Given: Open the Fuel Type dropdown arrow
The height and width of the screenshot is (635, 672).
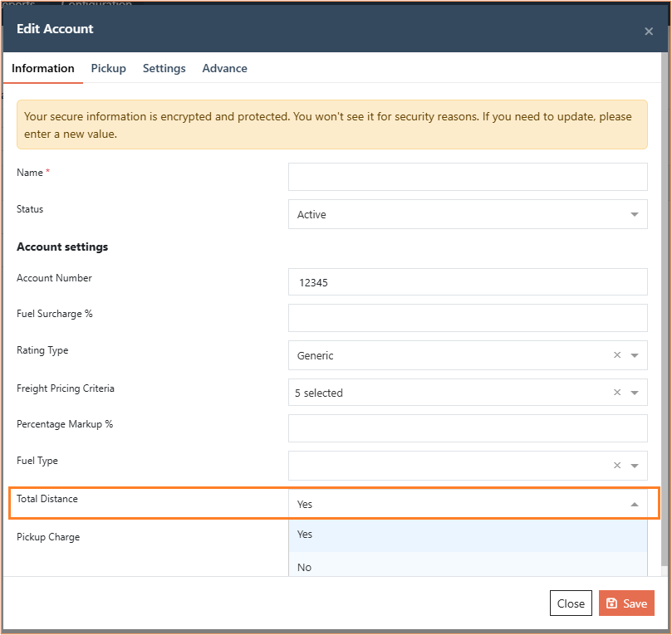Looking at the screenshot, I should pos(635,466).
